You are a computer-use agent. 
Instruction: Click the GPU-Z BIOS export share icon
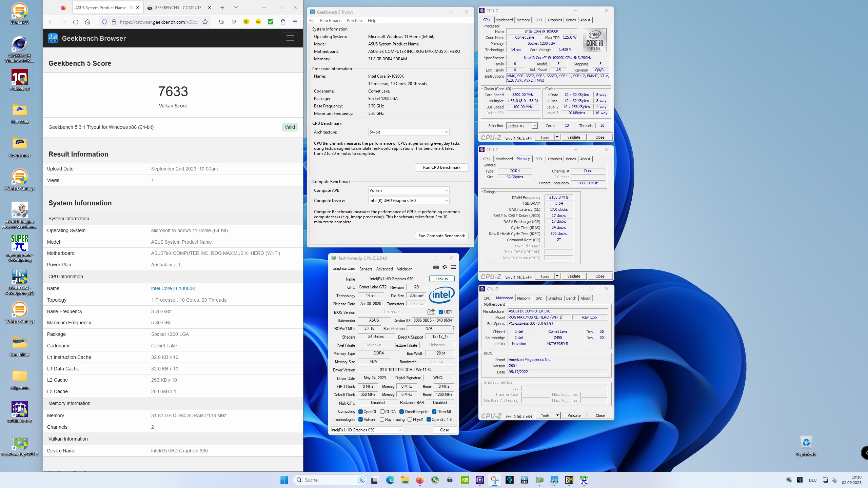[x=431, y=312]
